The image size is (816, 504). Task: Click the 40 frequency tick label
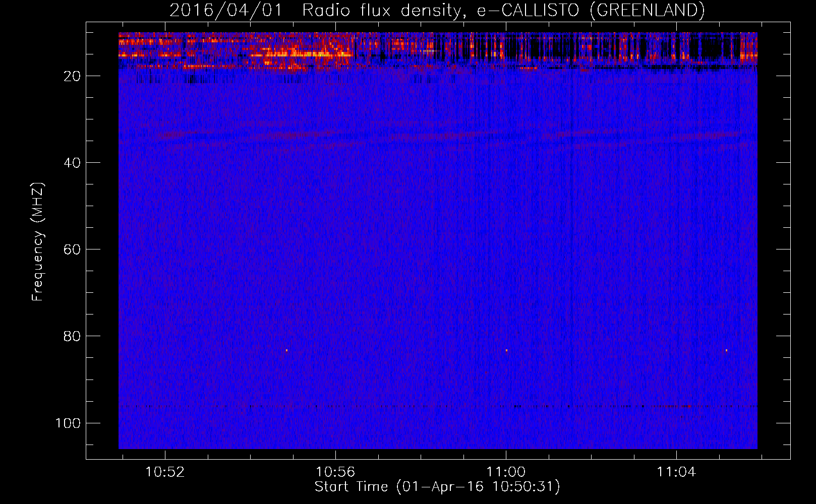[x=72, y=163]
